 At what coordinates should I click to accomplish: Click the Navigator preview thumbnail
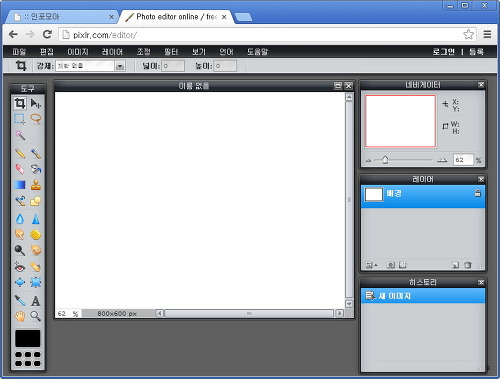[x=400, y=121]
